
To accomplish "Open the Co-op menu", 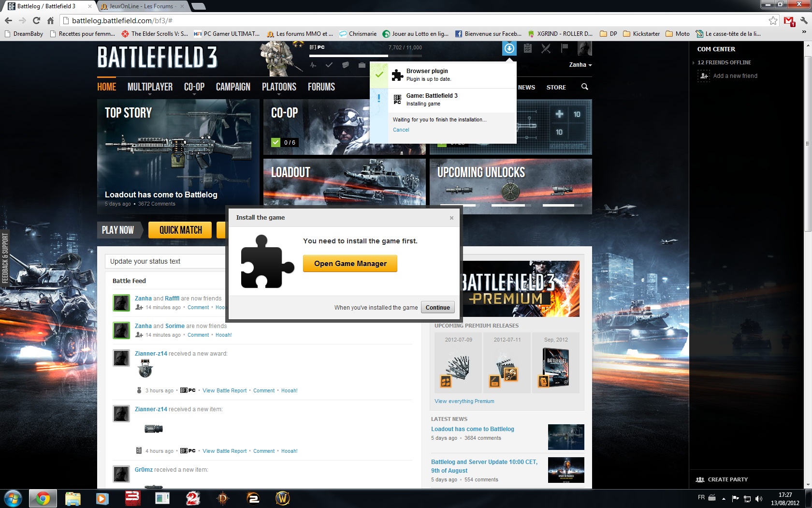I will click(x=194, y=87).
